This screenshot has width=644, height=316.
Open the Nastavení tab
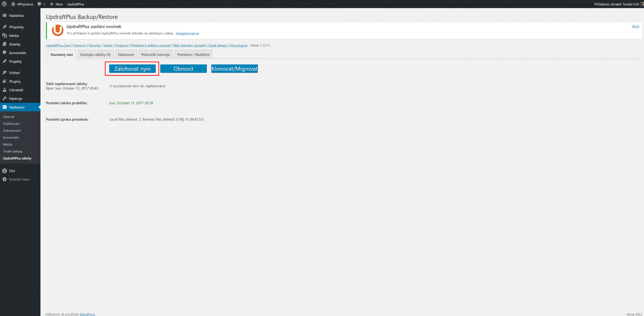tap(126, 54)
